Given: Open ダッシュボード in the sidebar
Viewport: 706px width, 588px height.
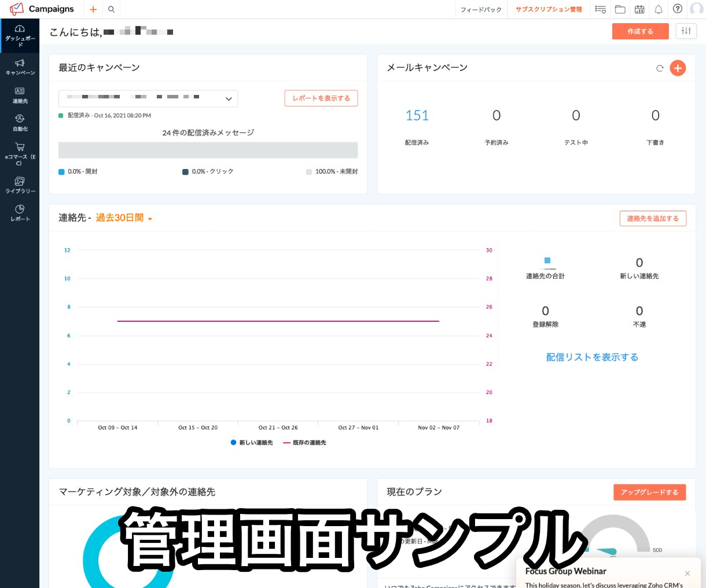Looking at the screenshot, I should tap(20, 35).
